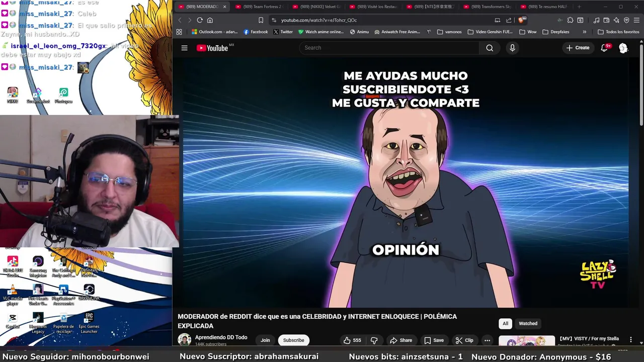Viewport: 644px width, 362px height.
Task: Open Hogwarts Legacy desktop shortcut
Action: click(38, 323)
